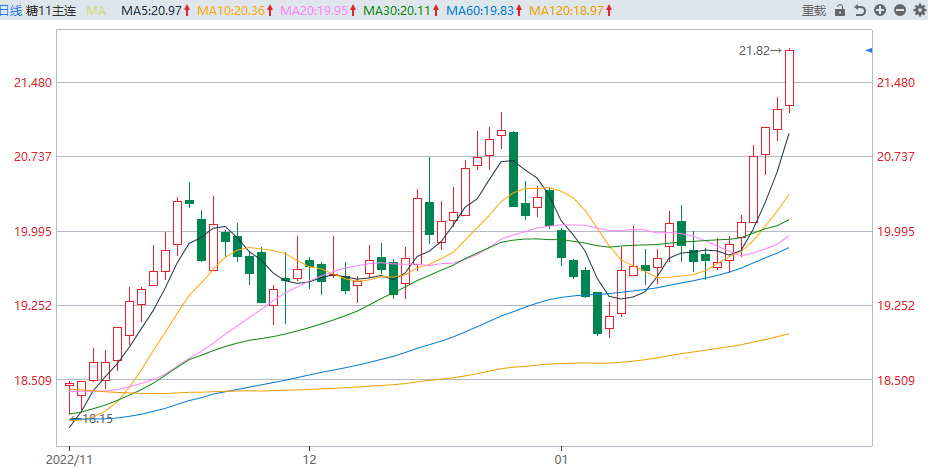Open chart settings gear icon
This screenshot has width=928, height=469.
pos(919,10)
